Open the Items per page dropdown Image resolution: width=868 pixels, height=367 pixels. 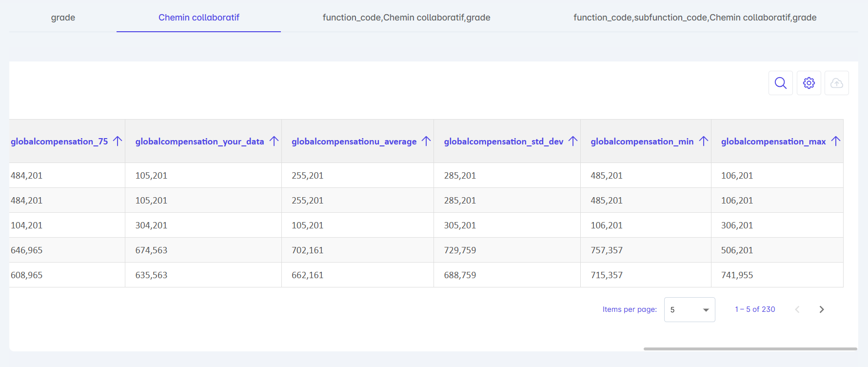point(689,309)
